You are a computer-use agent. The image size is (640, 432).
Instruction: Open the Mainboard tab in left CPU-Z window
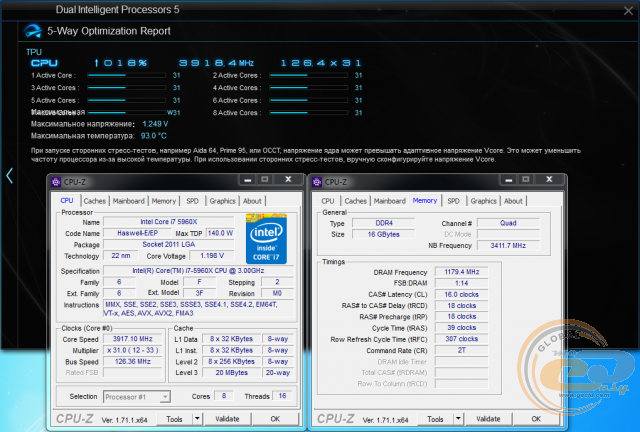point(129,201)
